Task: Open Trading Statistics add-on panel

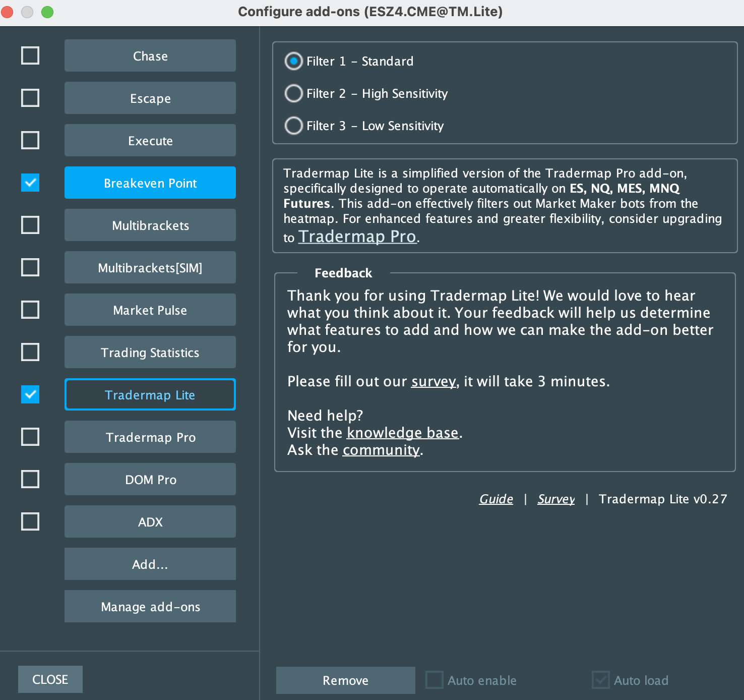Action: coord(150,353)
